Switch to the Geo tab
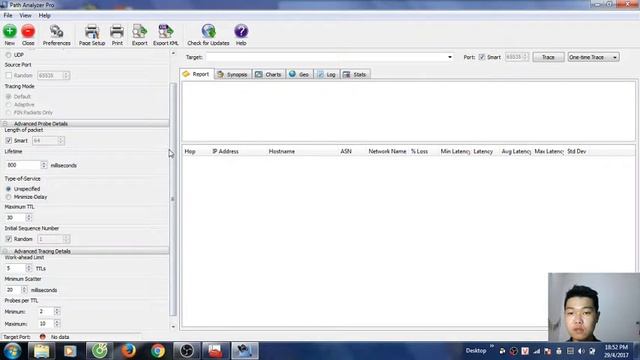This screenshot has width=640, height=360. coord(299,74)
